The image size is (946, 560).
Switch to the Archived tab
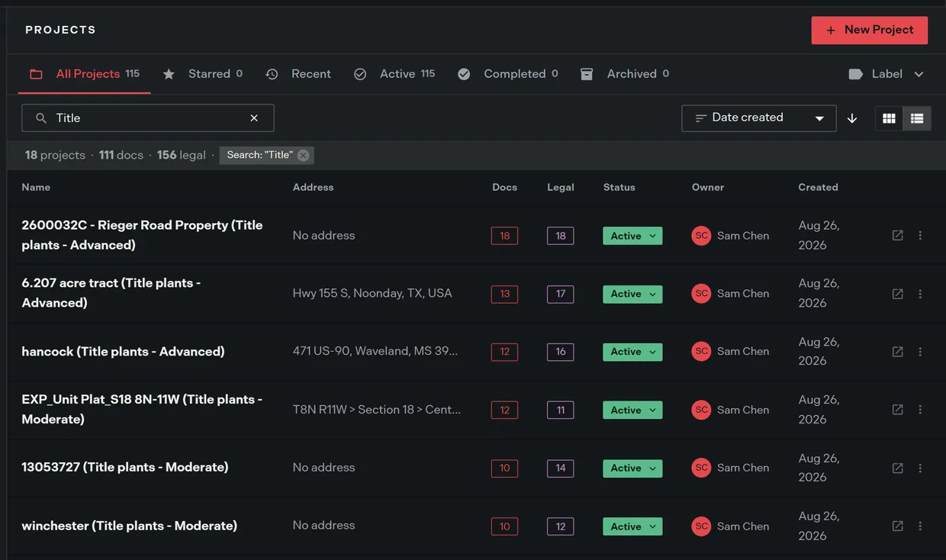point(624,74)
